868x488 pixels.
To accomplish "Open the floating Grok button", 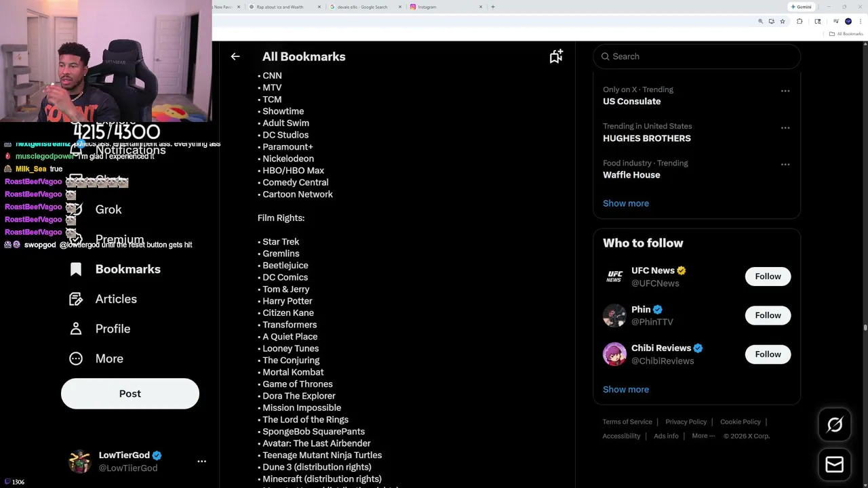I will 835,425.
